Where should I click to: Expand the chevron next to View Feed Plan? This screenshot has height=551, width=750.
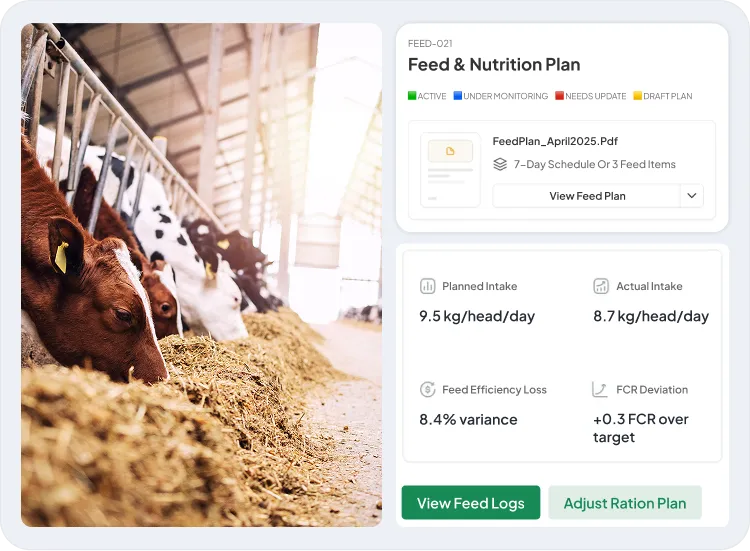coord(692,196)
